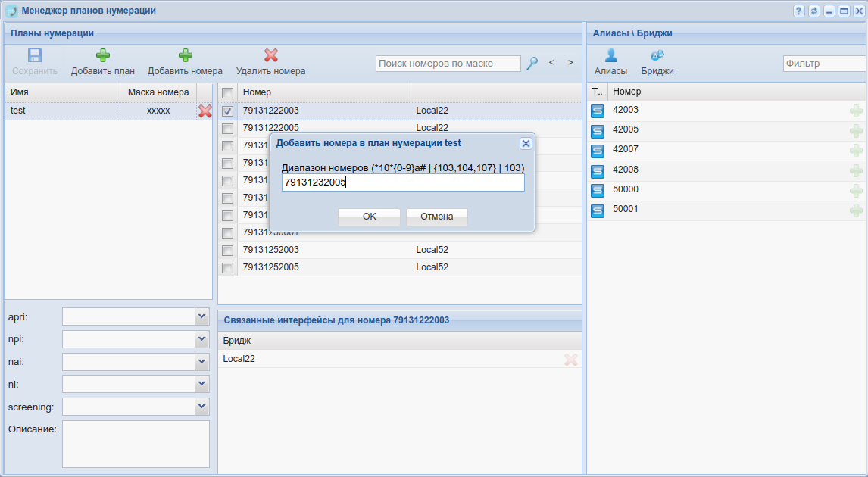868x477 pixels.
Task: Expand the screening dropdown
Action: [x=201, y=407]
